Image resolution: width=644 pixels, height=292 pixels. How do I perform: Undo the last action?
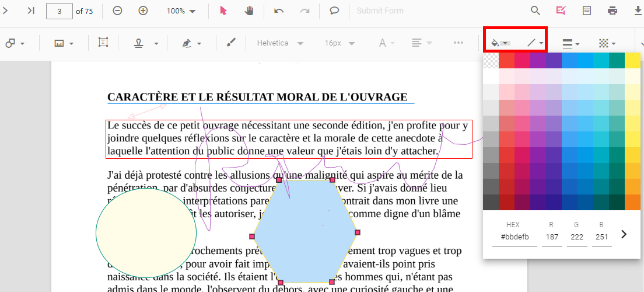(279, 11)
